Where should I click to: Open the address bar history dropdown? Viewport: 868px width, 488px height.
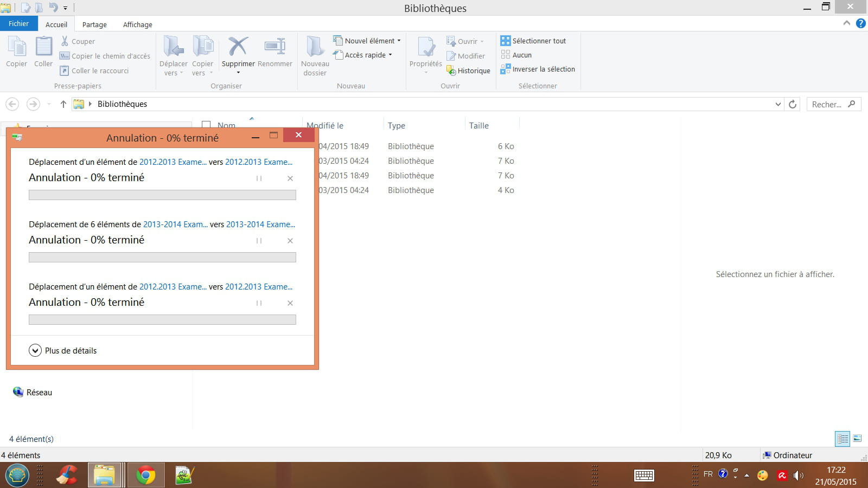(778, 104)
